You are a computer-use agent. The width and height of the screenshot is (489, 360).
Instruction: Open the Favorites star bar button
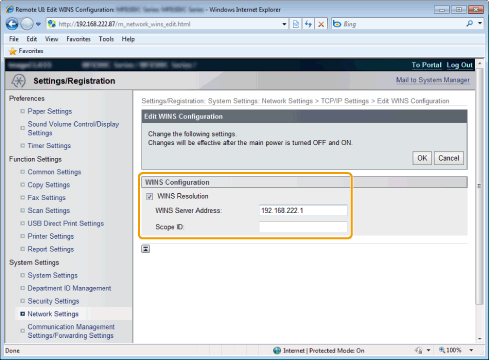point(26,51)
